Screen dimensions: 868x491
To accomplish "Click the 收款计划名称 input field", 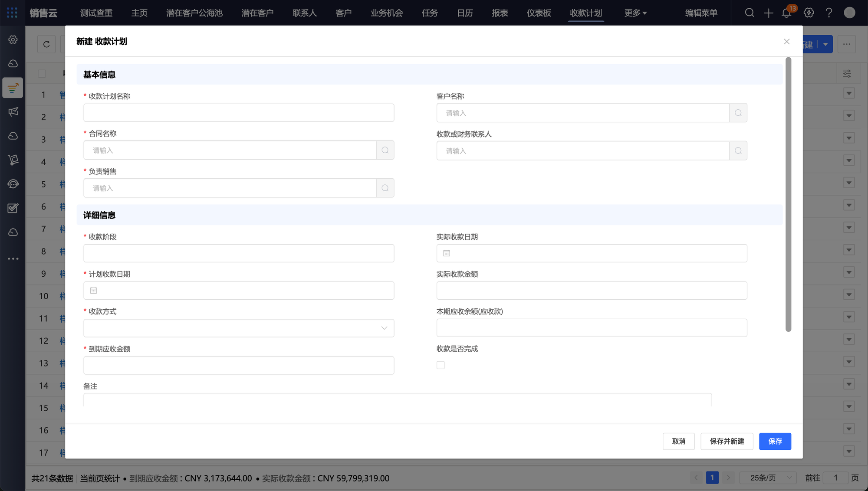I will 239,113.
